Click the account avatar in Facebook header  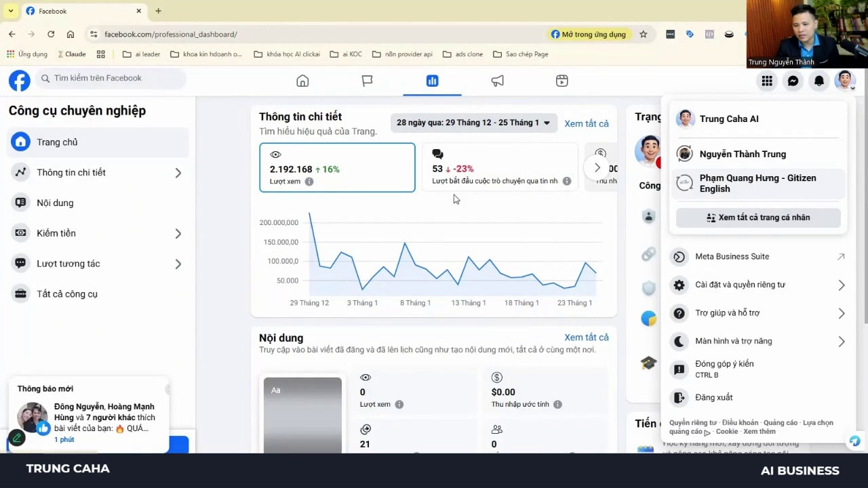point(845,81)
